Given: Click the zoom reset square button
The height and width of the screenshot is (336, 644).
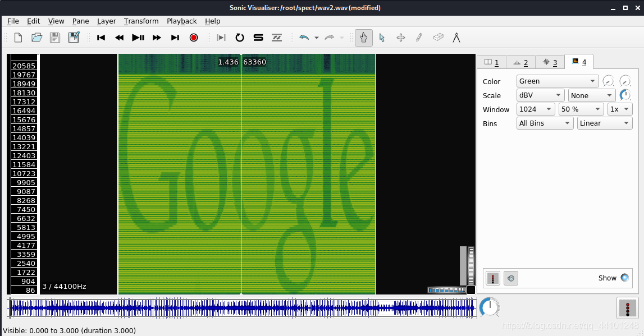Looking at the screenshot, I should pyautogui.click(x=471, y=290).
